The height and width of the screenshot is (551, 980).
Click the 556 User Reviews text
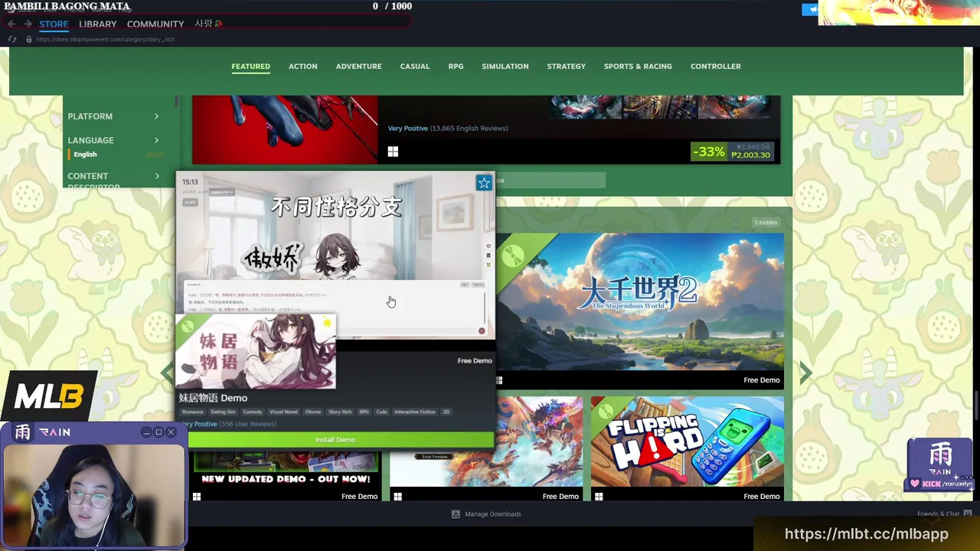point(247,424)
